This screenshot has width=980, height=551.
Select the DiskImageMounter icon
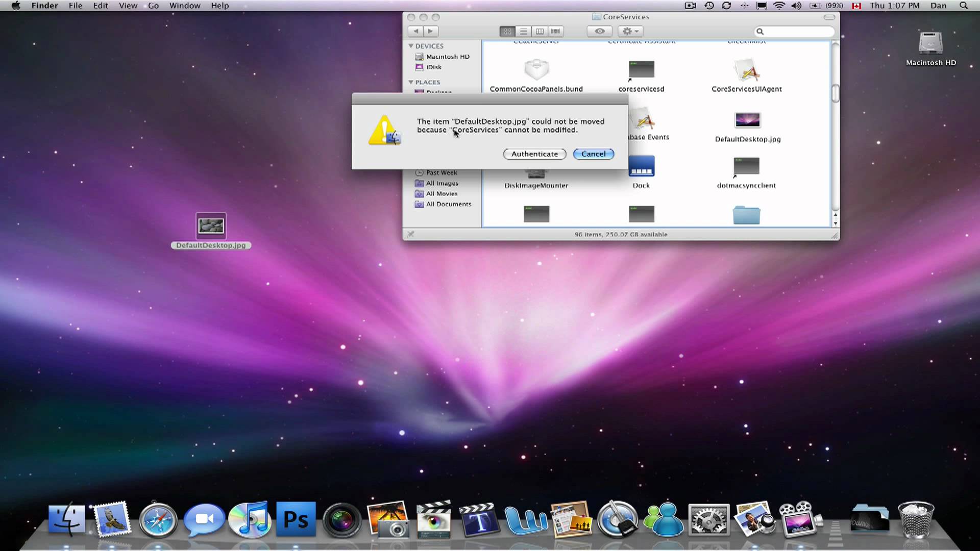536,173
